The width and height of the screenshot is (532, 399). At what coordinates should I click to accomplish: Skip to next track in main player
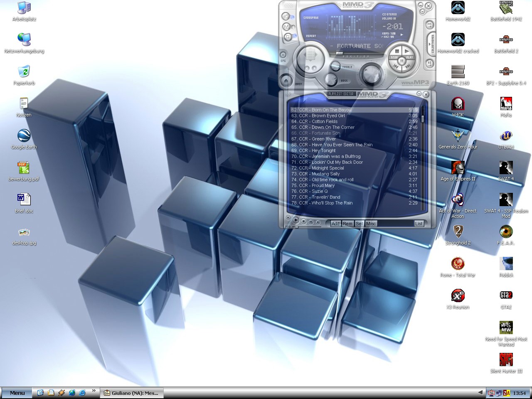point(407,66)
